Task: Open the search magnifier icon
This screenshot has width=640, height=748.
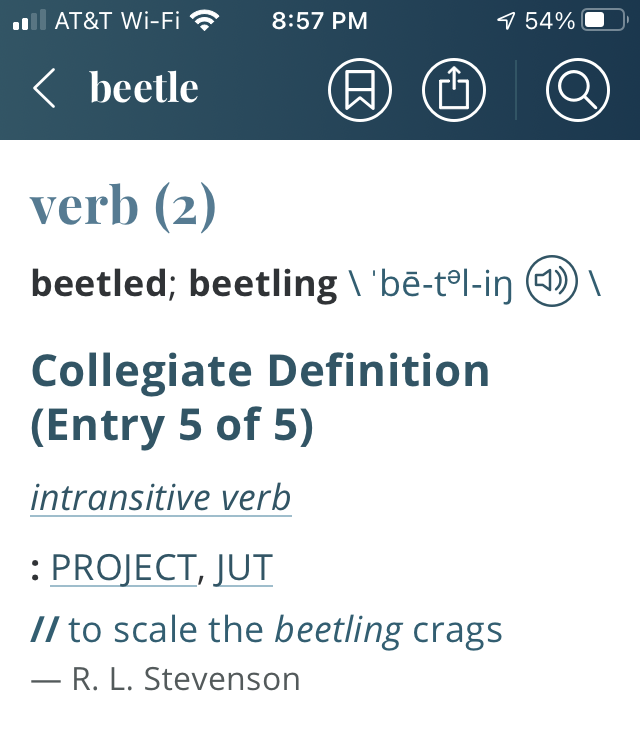Action: pos(578,90)
